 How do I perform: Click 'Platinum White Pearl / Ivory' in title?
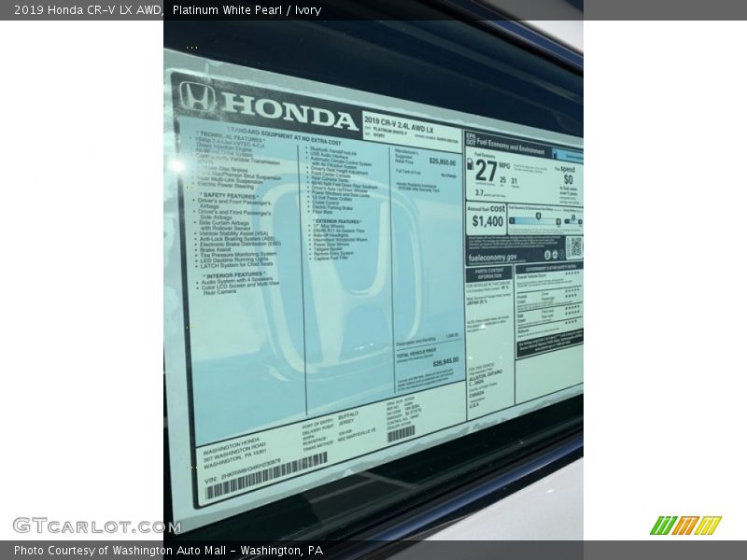[x=247, y=10]
